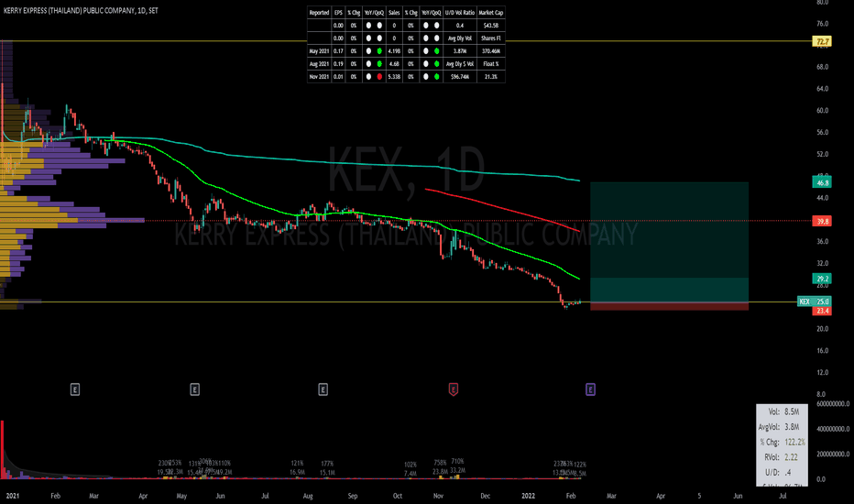
Task: Click the Sep label on time axis
Action: pyautogui.click(x=353, y=496)
